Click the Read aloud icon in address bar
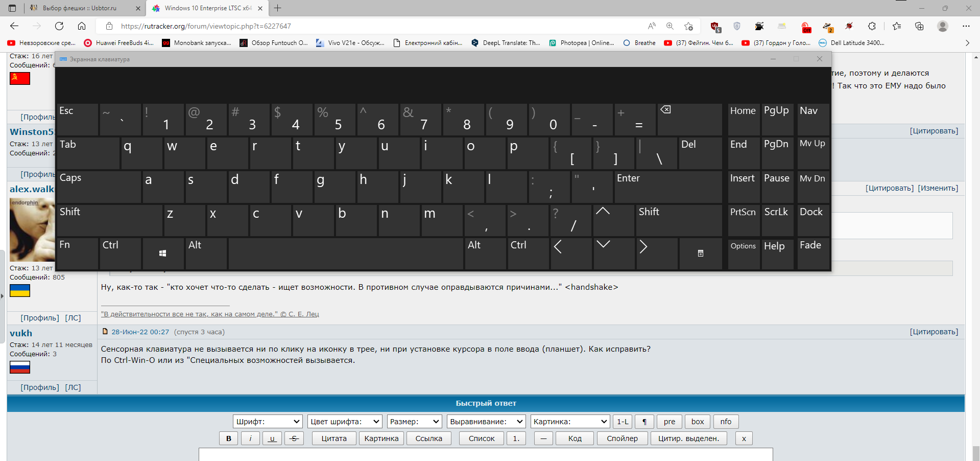Viewport: 980px width, 461px height. pos(652,26)
